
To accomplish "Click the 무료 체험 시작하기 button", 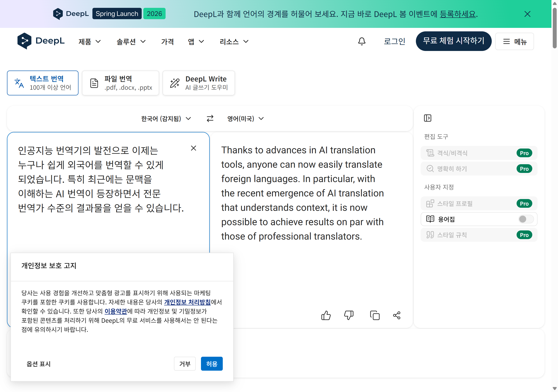I will point(454,41).
